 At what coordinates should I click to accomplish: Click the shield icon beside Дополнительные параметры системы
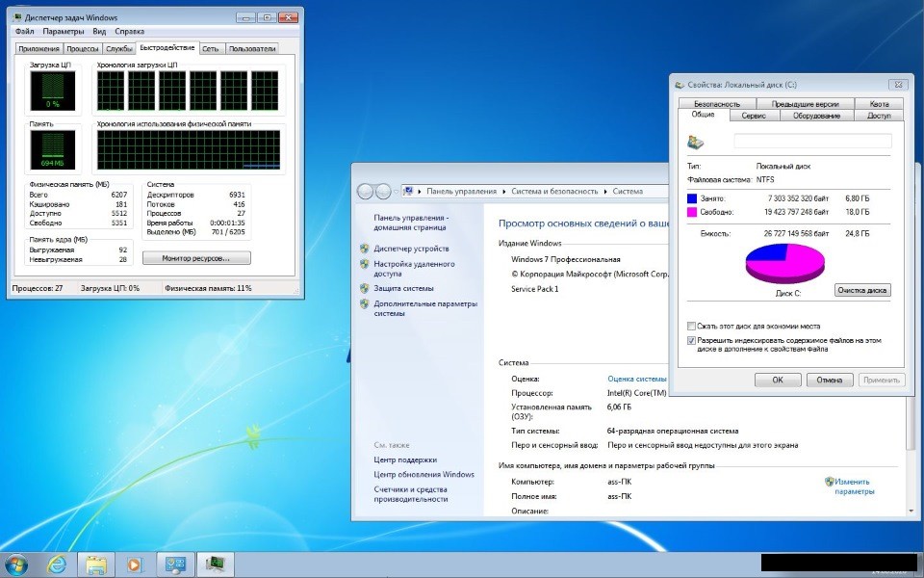(364, 303)
